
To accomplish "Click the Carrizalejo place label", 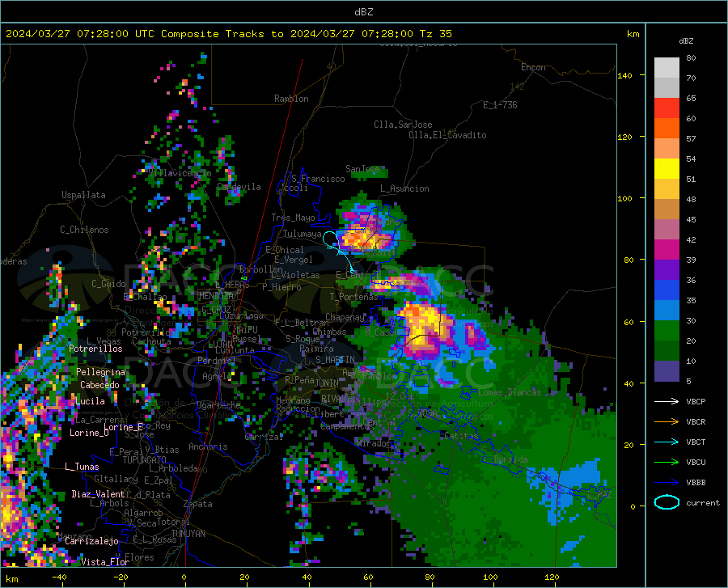I will point(92,541).
